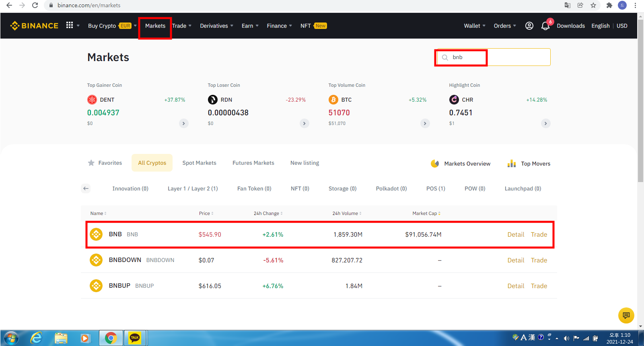Click the CHR coin icon

coord(454,100)
